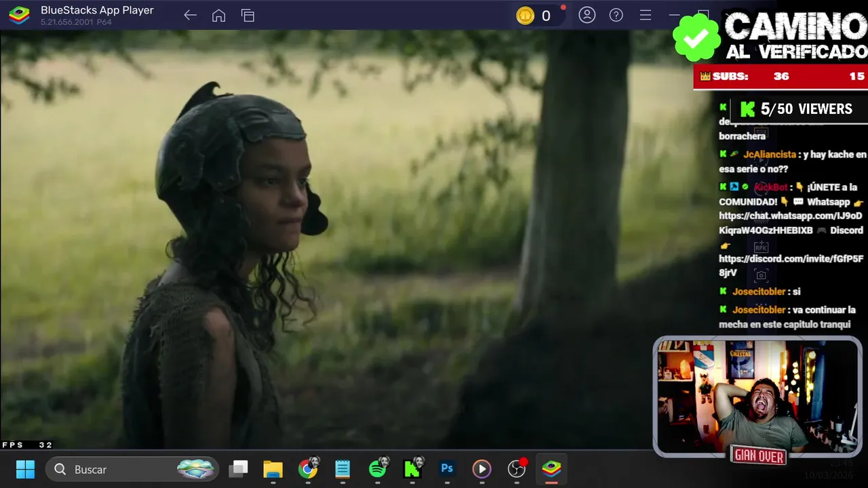Select the BlueStacks icon in the taskbar
Image resolution: width=868 pixels, height=488 pixels.
point(551,469)
